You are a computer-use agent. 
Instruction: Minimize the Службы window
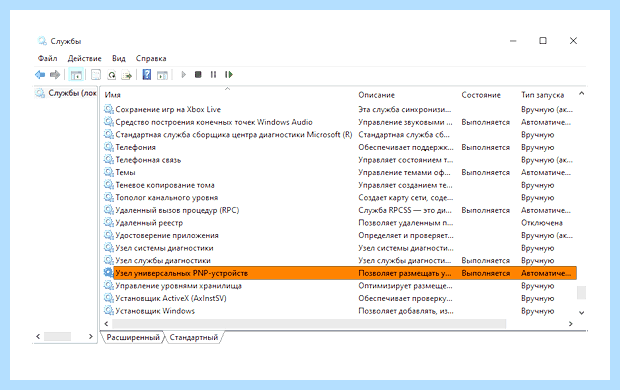point(513,41)
